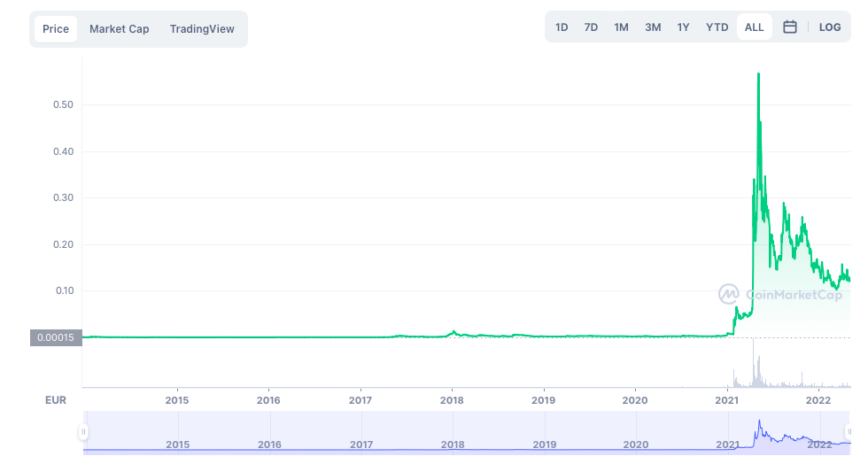Screen dimensions: 868x464
Task: Choose the 3M time range
Action: point(653,27)
